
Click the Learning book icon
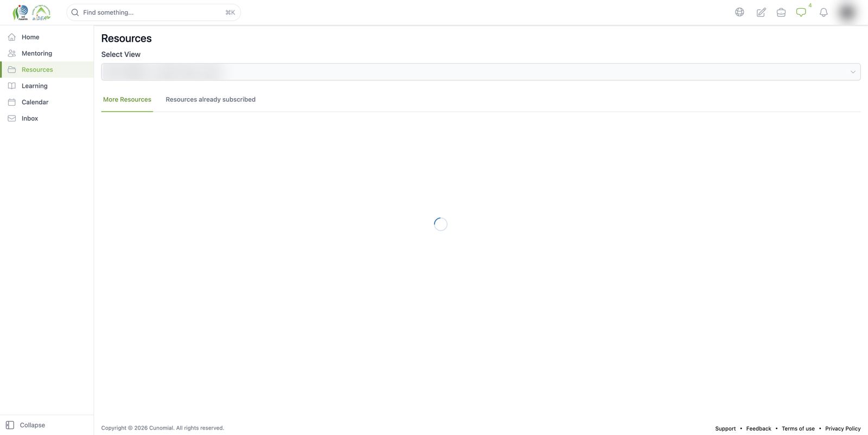[x=12, y=86]
